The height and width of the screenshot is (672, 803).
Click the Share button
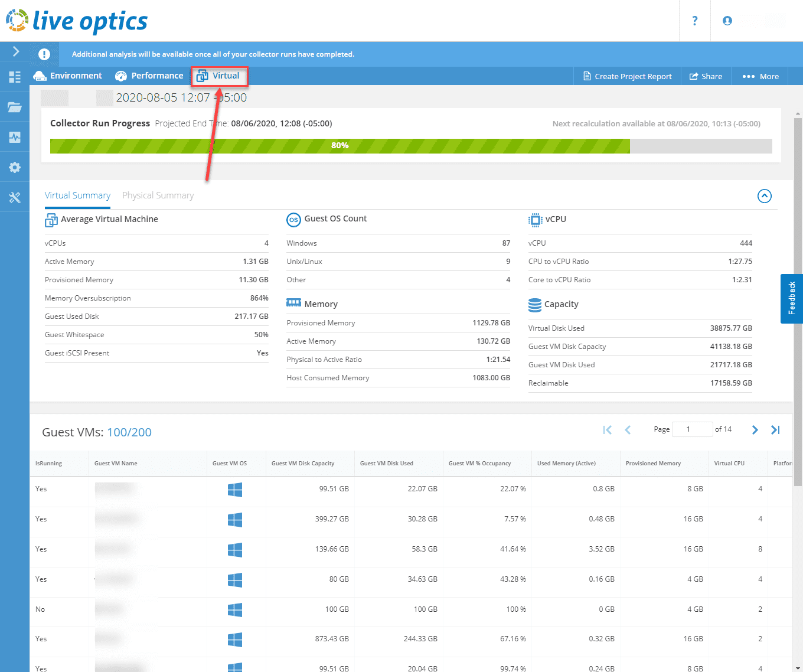point(706,77)
